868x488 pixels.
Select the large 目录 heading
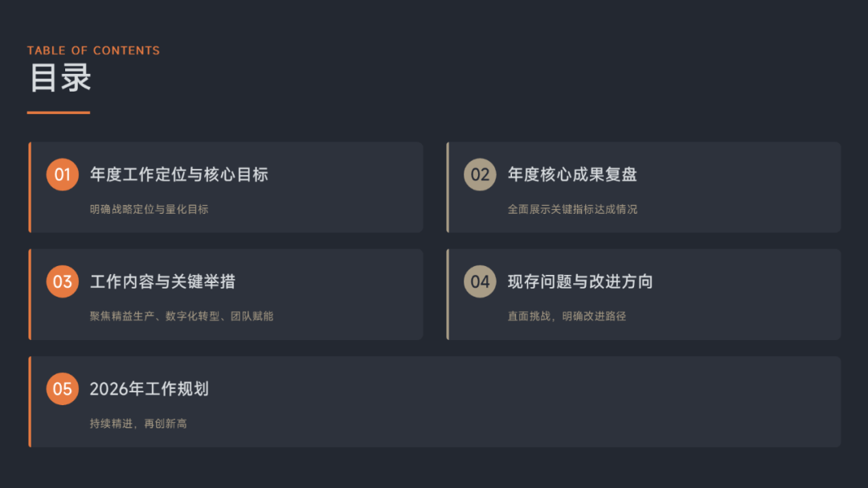[60, 78]
